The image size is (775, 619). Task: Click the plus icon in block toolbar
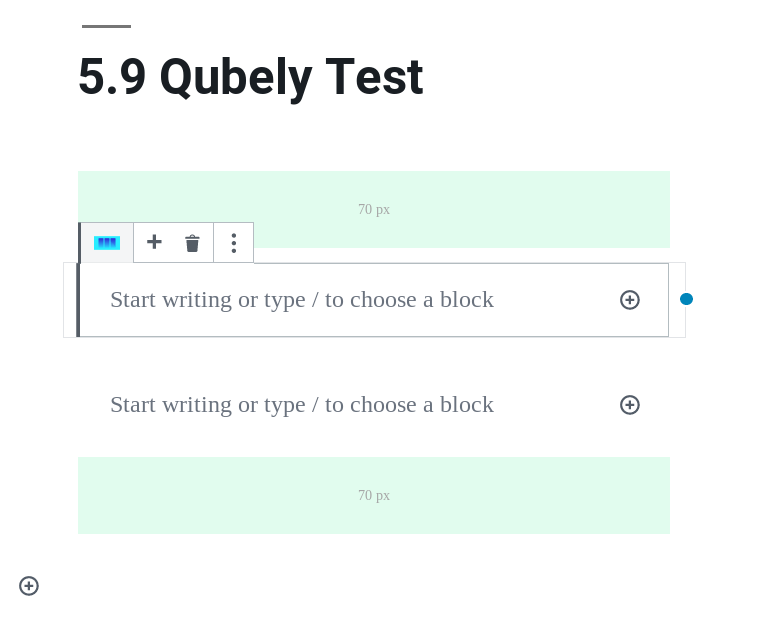point(154,242)
